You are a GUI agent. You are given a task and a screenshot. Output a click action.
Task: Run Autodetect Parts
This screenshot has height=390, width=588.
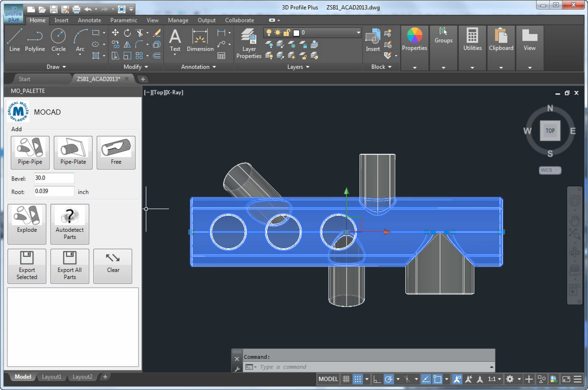[x=70, y=223]
